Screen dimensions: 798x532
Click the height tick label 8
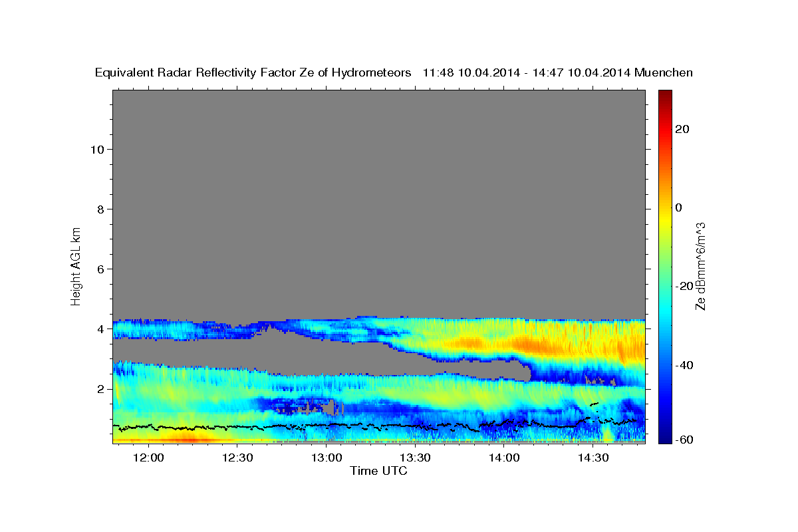(101, 209)
